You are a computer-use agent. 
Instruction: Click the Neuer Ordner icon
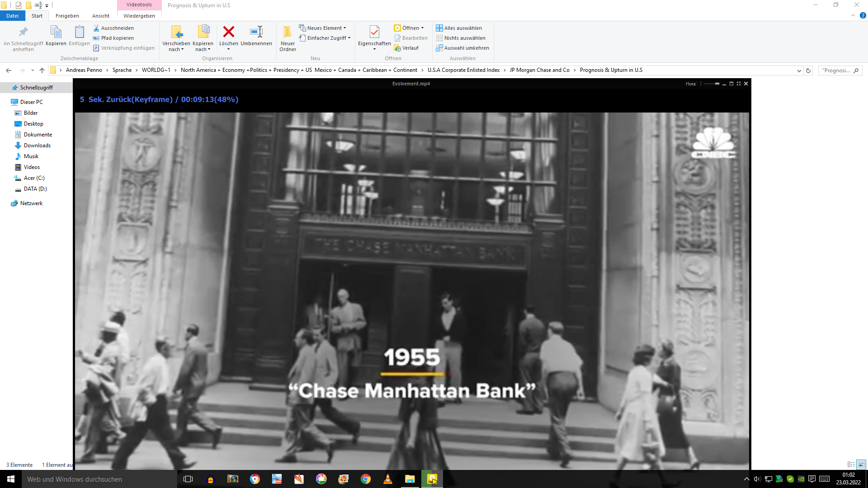pos(288,32)
